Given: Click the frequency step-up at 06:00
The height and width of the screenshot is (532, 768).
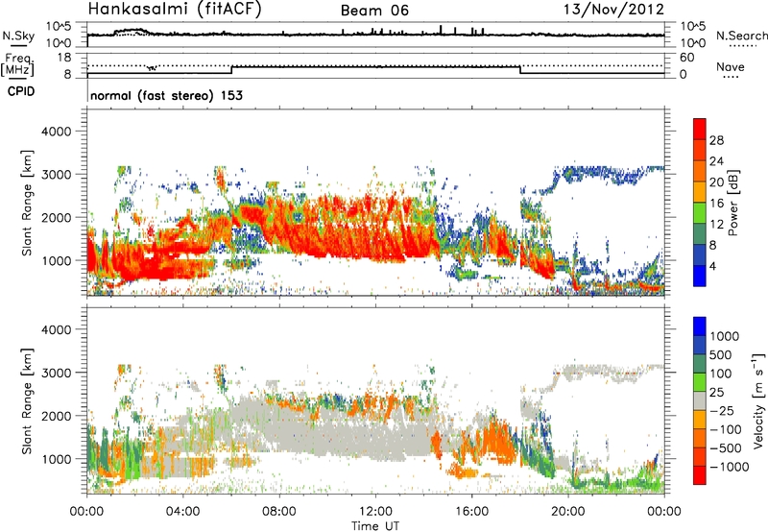Looking at the screenshot, I should click(231, 69).
